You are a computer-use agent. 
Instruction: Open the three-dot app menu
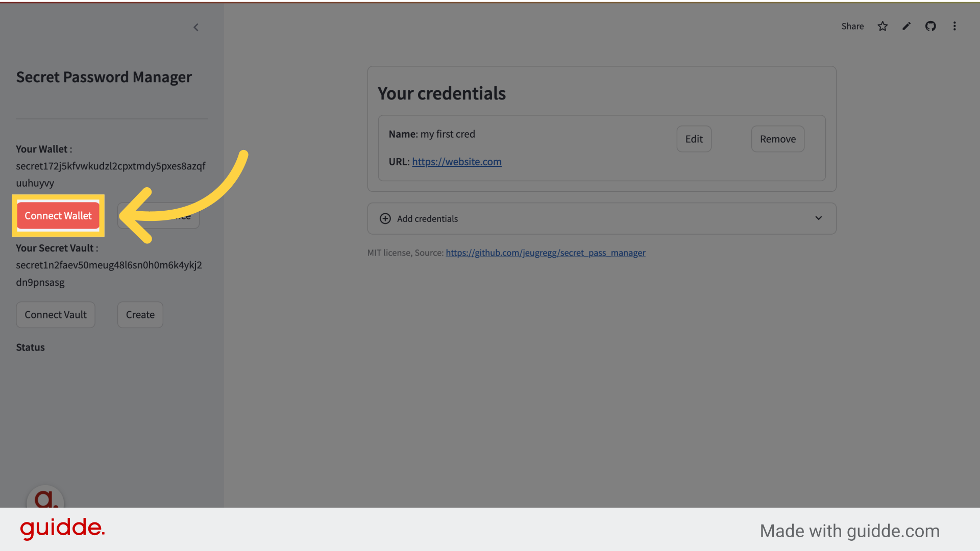click(x=954, y=27)
